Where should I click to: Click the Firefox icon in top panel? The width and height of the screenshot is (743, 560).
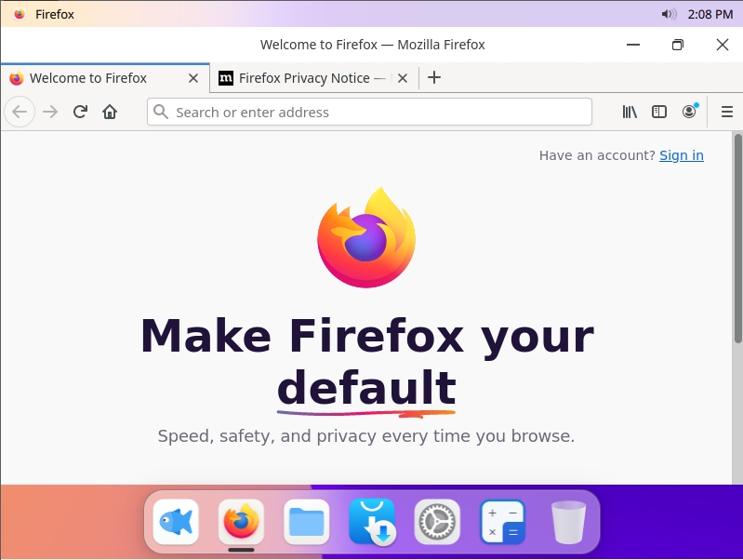[x=20, y=14]
